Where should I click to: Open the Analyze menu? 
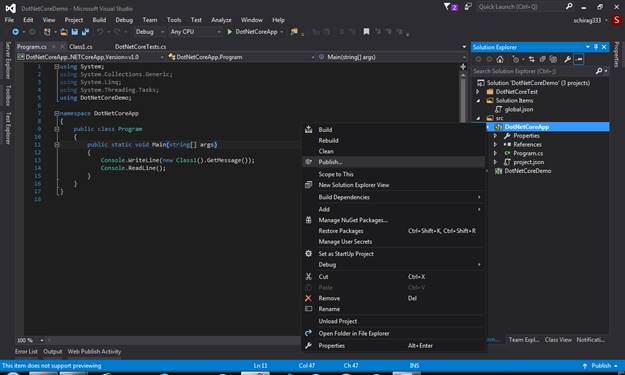tap(221, 20)
